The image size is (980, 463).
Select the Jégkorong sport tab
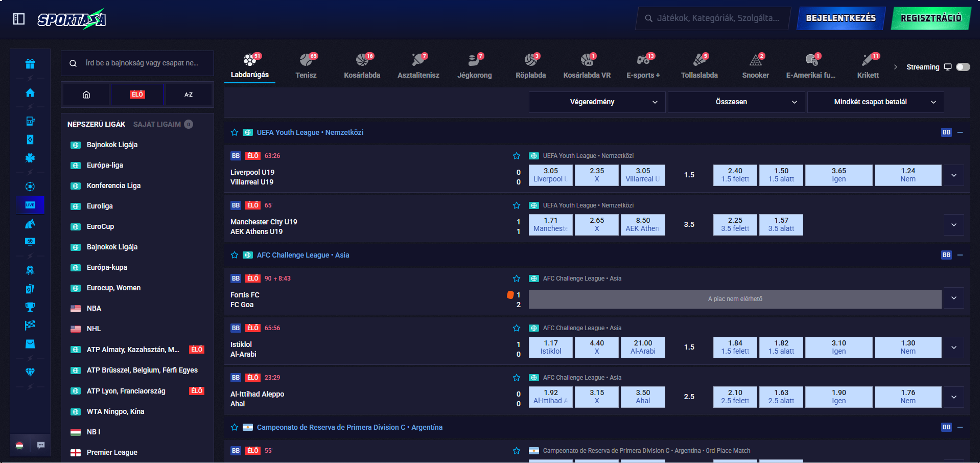475,66
